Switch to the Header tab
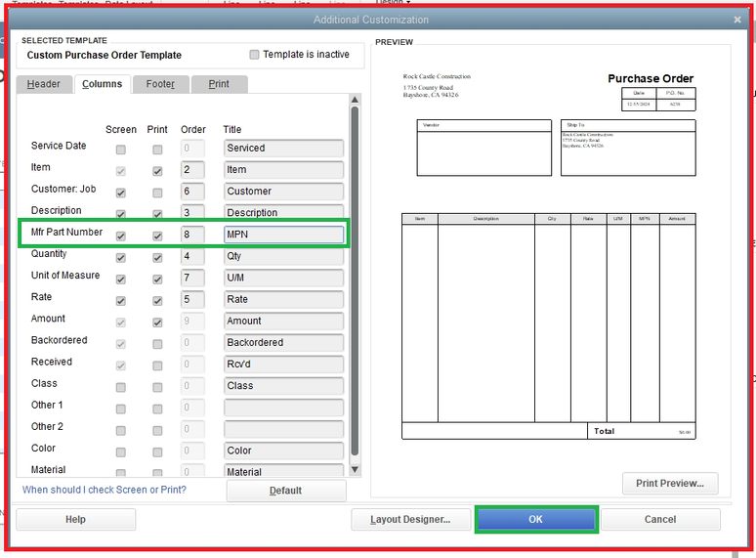The image size is (756, 558). point(44,84)
